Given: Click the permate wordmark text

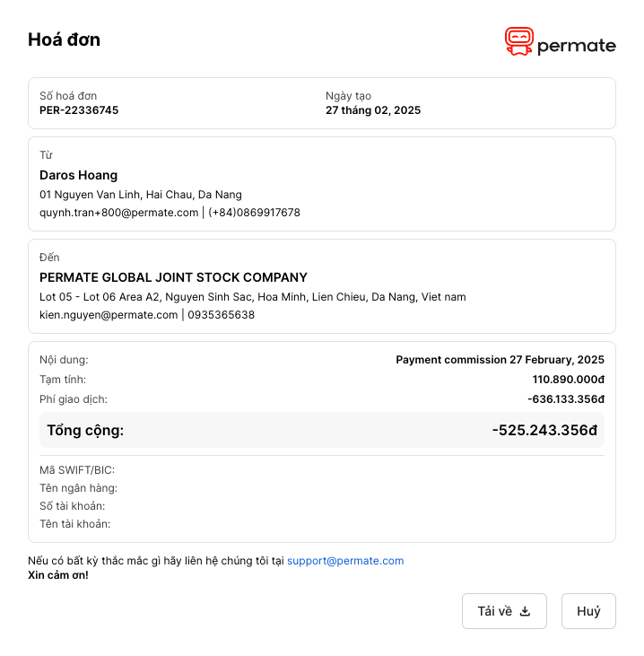Looking at the screenshot, I should pos(576,46).
